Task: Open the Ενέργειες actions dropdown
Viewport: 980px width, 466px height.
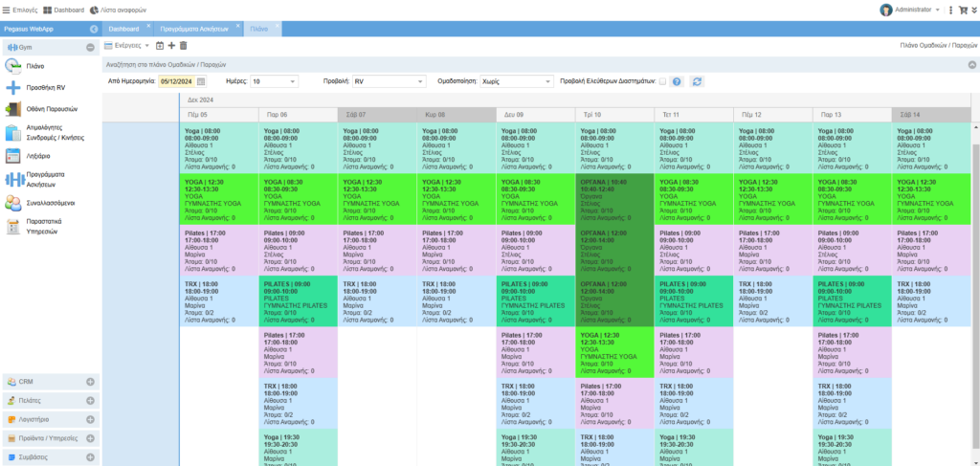Action: coord(127,46)
